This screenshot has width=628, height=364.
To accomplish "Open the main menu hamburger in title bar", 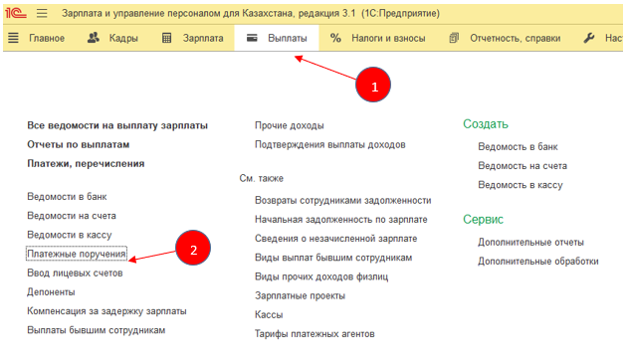I will (42, 13).
